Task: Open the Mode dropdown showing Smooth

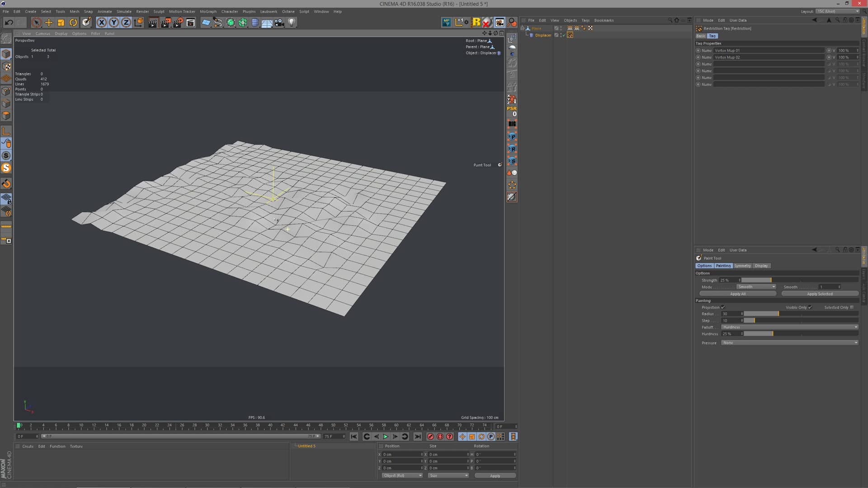Action: [x=755, y=287]
